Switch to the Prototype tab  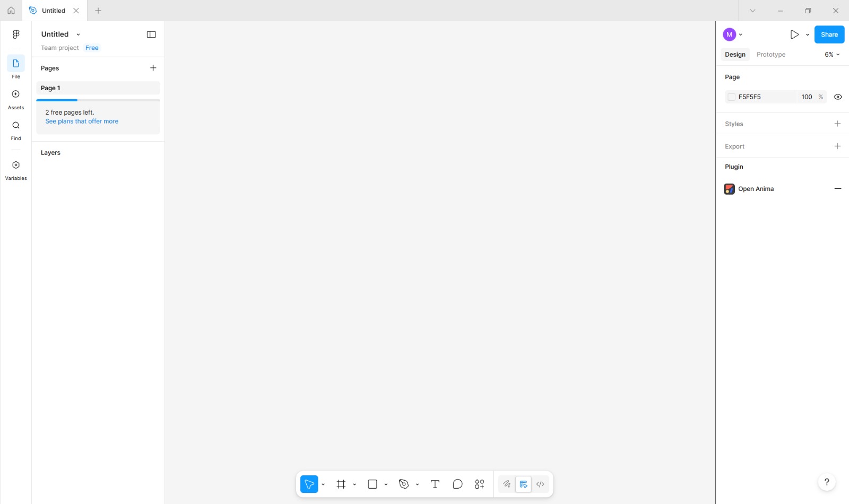(770, 54)
